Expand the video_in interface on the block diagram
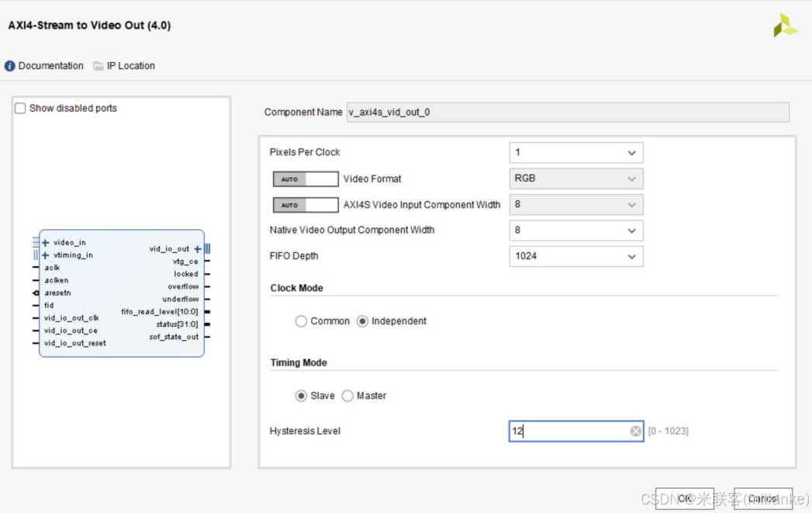 (45, 242)
